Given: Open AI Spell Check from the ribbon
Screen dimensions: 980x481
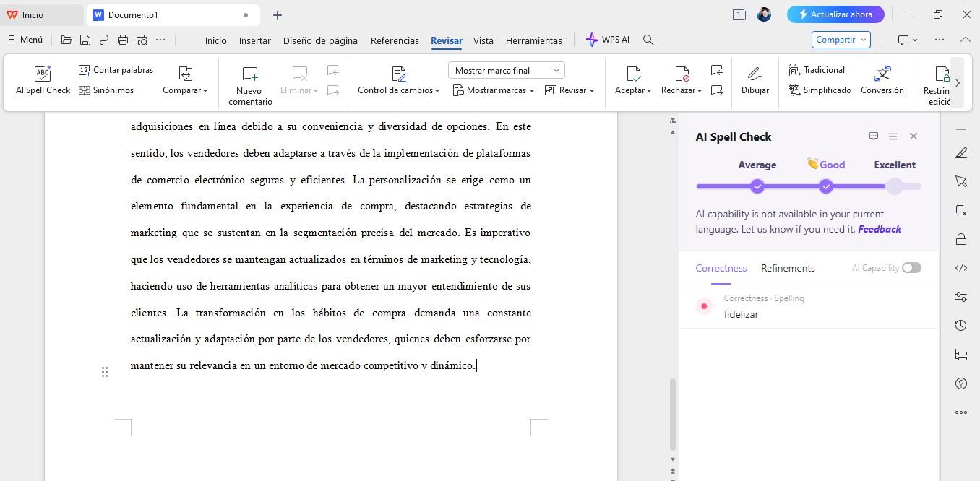Looking at the screenshot, I should coord(43,79).
